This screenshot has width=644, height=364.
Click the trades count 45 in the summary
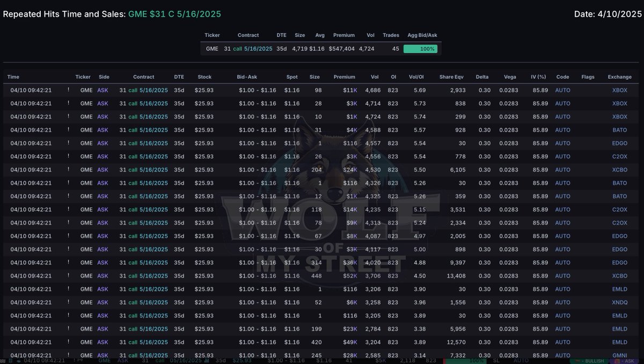[x=396, y=49]
